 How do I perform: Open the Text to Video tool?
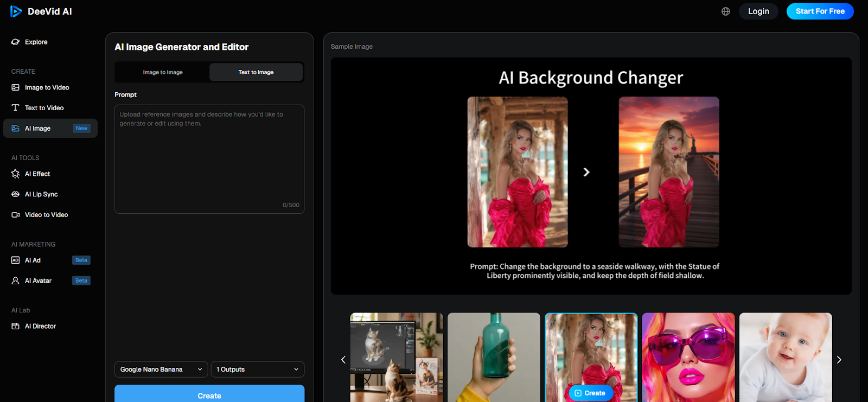(44, 108)
